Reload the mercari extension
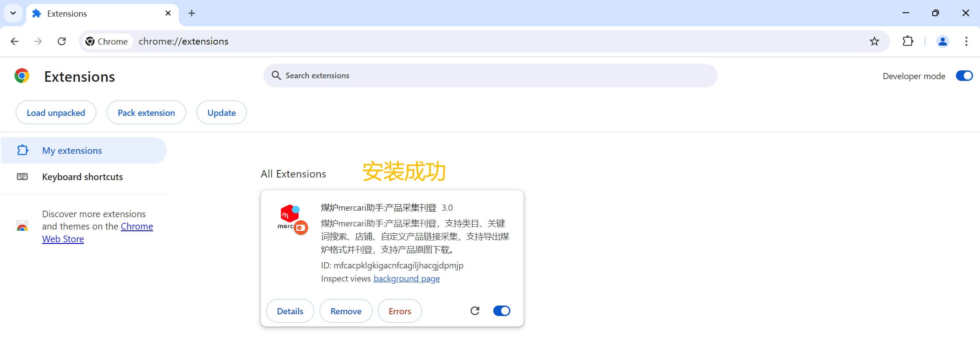The image size is (980, 344). 475,311
